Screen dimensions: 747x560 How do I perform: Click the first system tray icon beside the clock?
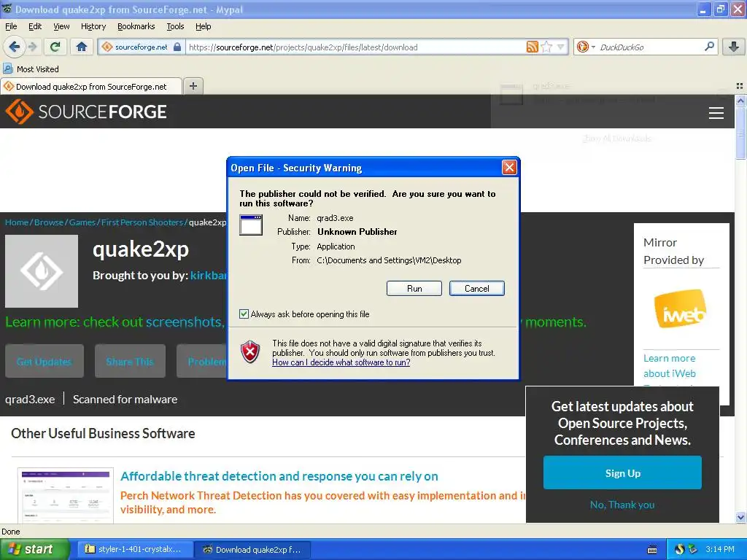(x=679, y=550)
